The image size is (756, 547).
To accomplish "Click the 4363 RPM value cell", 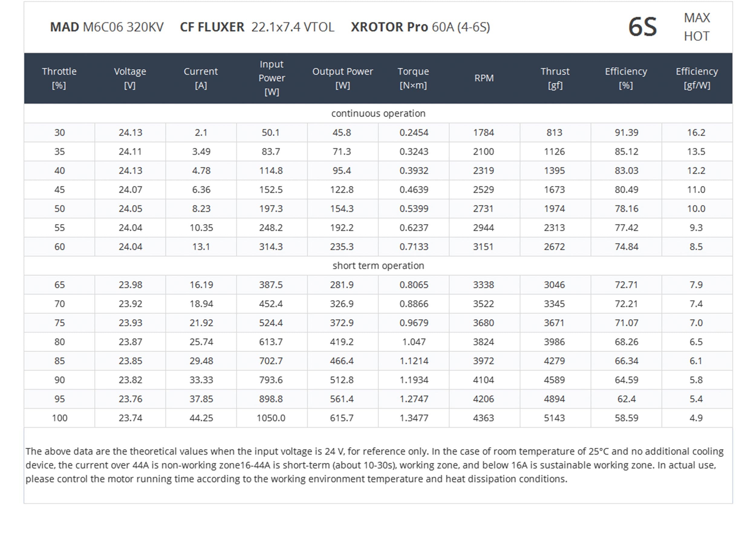I will coord(483,418).
